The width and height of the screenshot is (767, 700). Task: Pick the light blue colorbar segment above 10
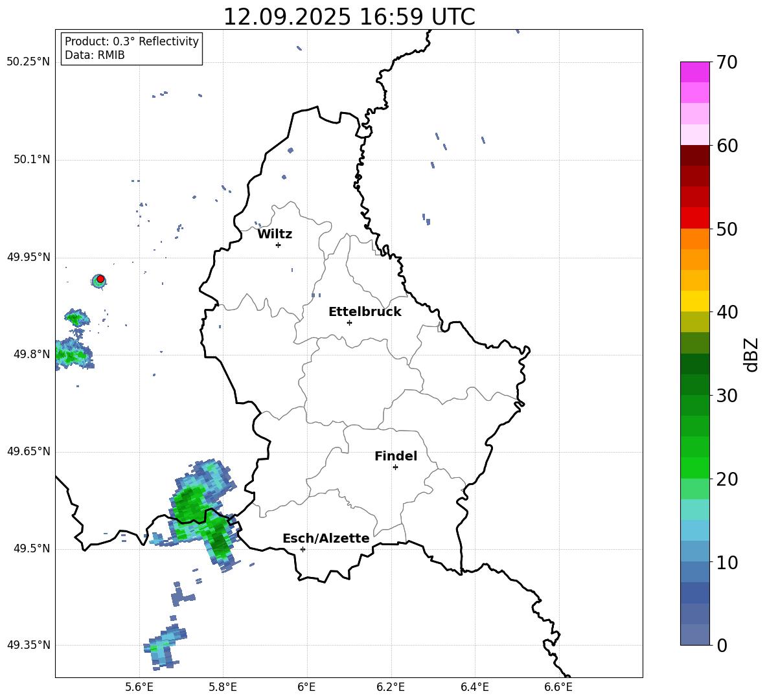coord(695,530)
